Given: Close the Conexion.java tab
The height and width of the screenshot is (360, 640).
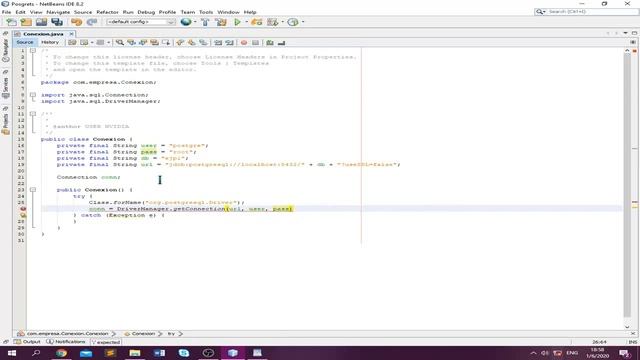Looking at the screenshot, I should [71, 34].
